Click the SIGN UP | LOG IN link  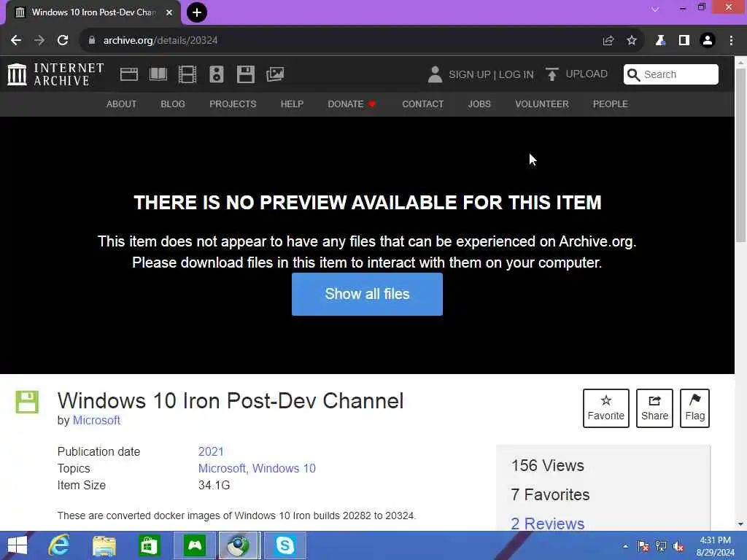[491, 75]
